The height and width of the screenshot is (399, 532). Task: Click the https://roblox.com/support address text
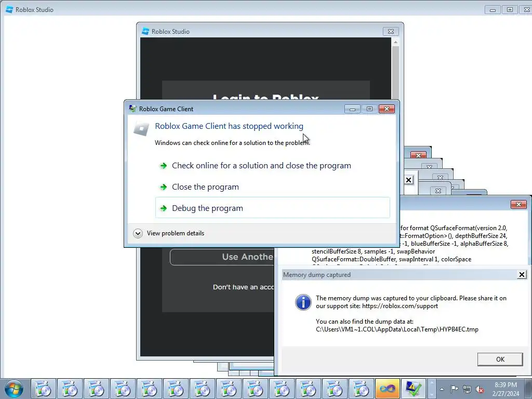[400, 306]
